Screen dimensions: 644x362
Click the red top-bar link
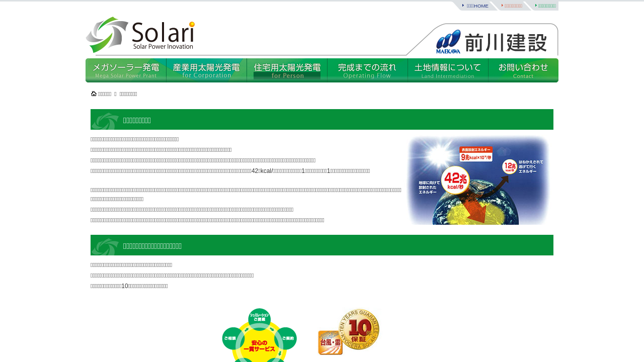(513, 6)
